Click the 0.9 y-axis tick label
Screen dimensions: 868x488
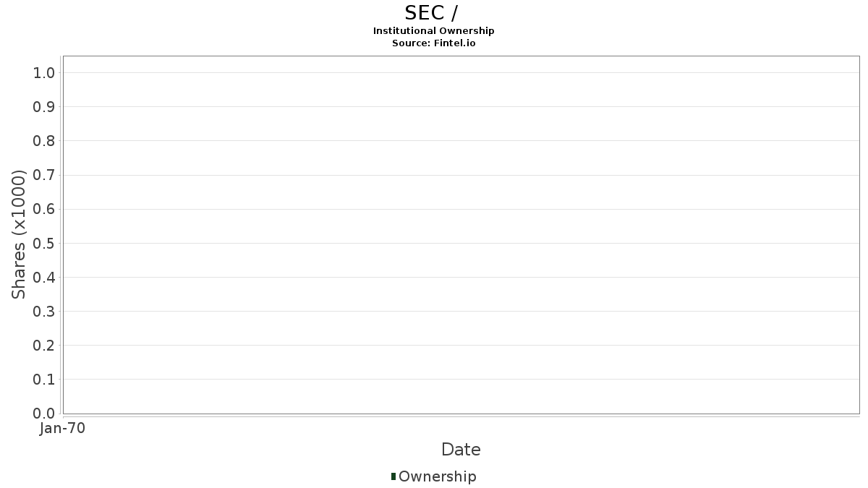point(44,107)
